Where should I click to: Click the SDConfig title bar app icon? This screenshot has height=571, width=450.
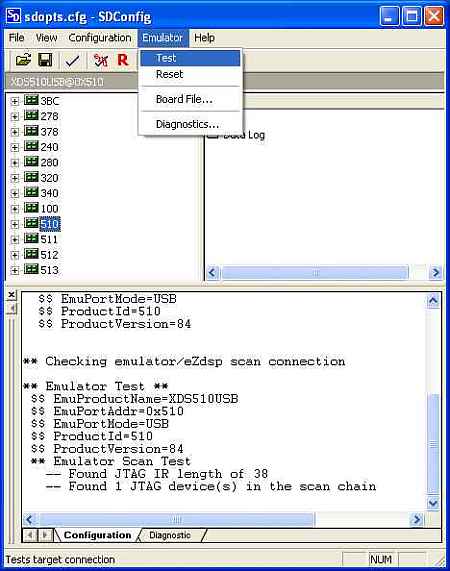tap(13, 16)
